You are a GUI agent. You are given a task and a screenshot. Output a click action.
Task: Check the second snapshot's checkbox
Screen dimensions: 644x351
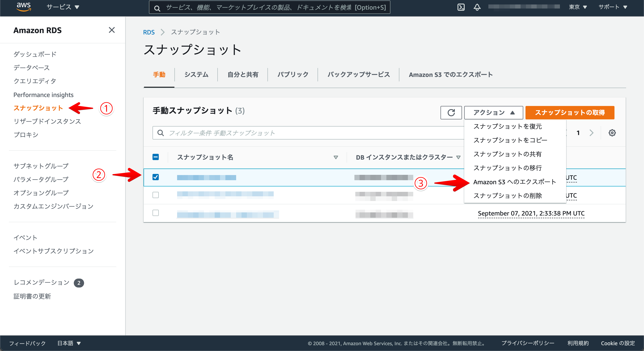click(x=155, y=195)
